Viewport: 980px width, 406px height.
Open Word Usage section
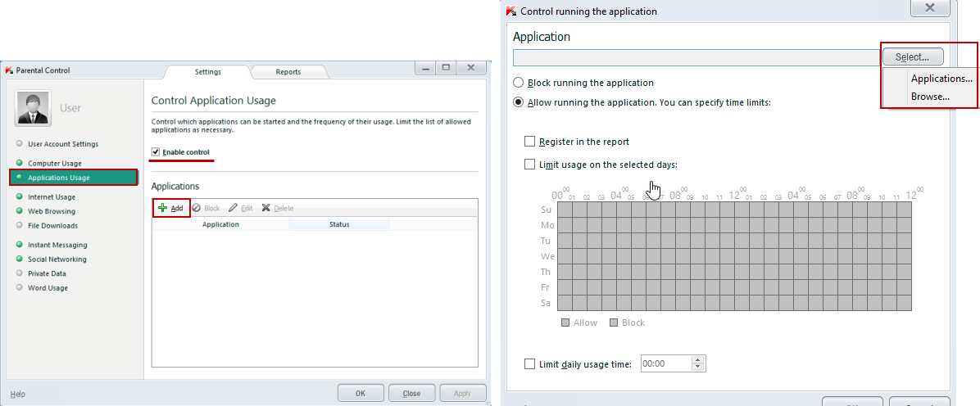48,288
